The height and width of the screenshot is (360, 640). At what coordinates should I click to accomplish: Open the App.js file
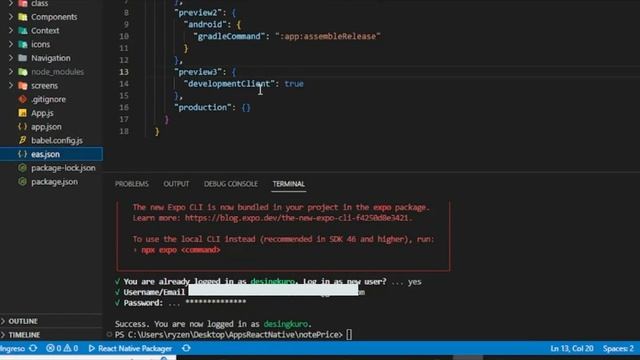pos(42,113)
